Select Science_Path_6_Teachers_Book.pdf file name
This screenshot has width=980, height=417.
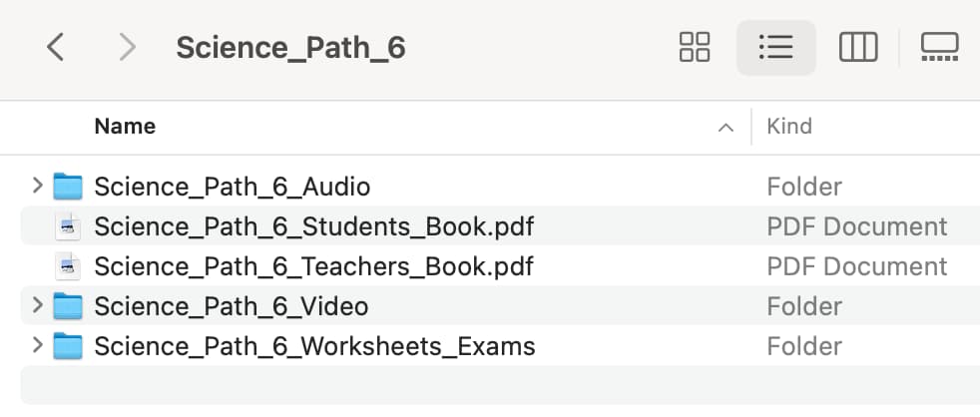point(313,267)
